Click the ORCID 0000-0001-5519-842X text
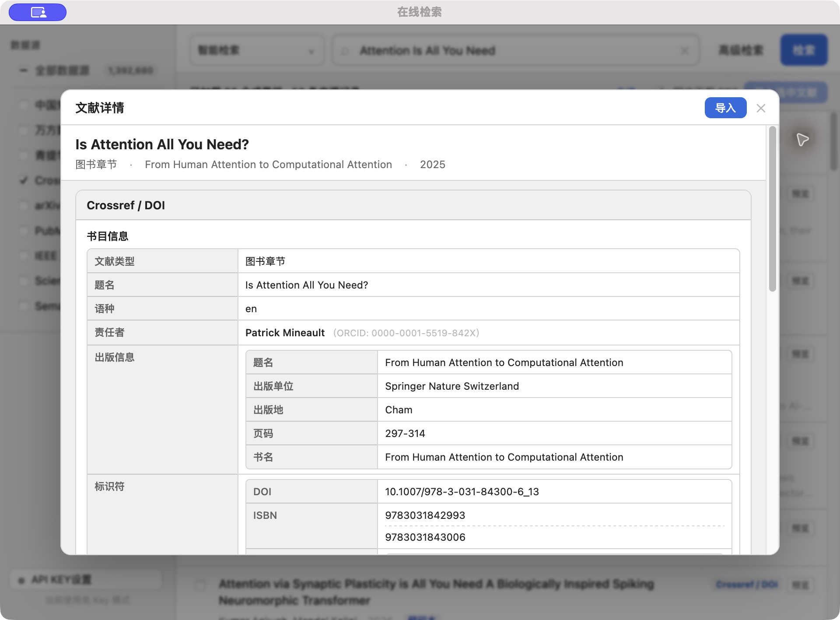 (x=406, y=333)
